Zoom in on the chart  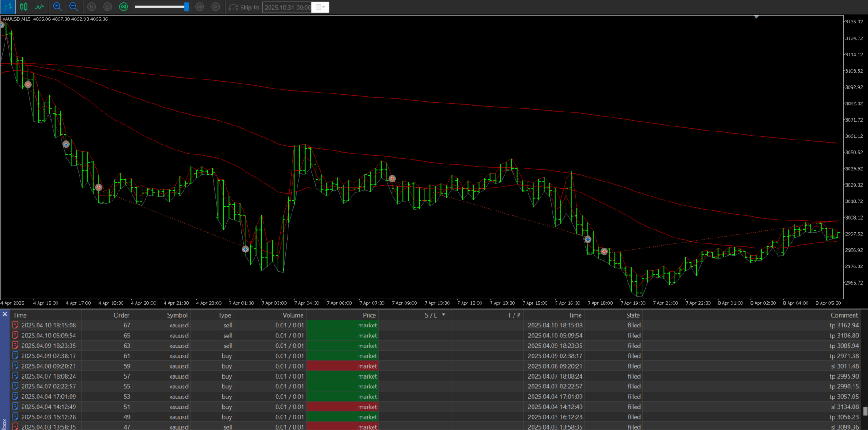(57, 7)
